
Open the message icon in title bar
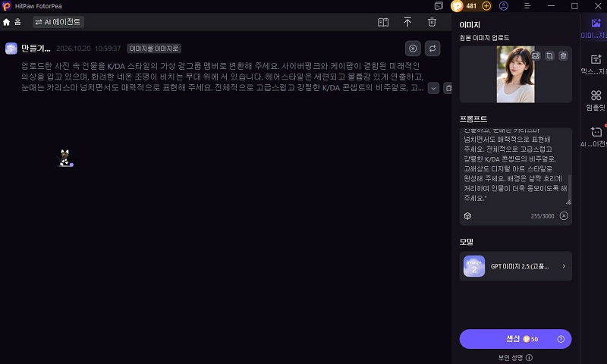[439, 6]
